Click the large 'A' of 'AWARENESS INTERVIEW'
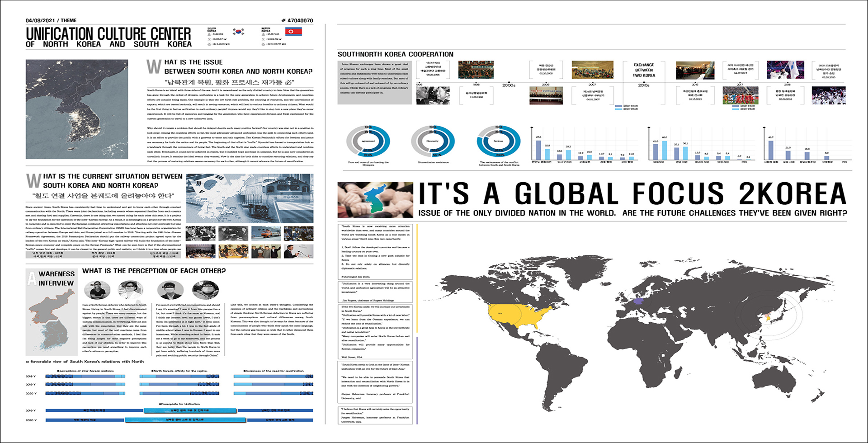Image resolution: width=868 pixels, height=443 pixels. [32, 278]
